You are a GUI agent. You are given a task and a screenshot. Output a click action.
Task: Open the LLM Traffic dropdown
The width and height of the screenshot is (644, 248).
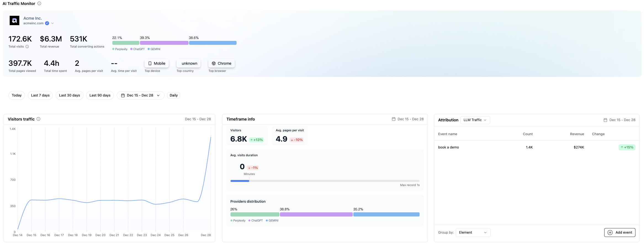[x=475, y=120]
